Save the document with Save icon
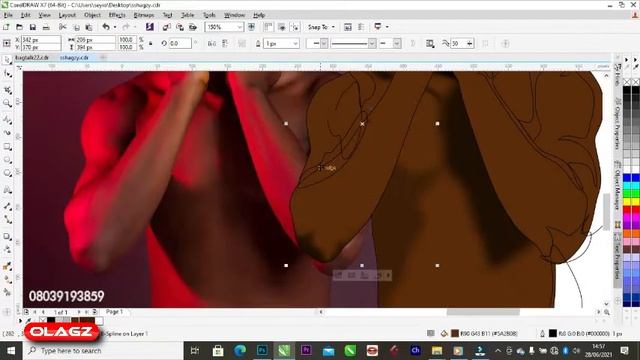The width and height of the screenshot is (640, 360). [x=33, y=27]
